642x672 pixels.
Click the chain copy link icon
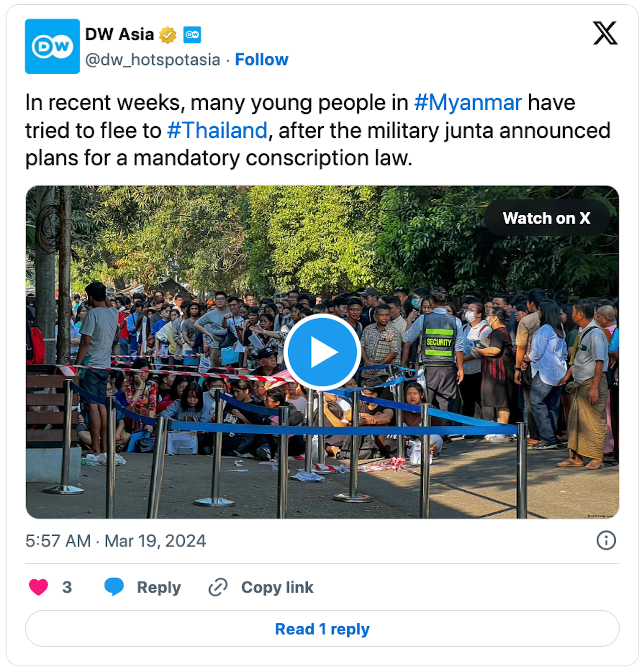218,587
